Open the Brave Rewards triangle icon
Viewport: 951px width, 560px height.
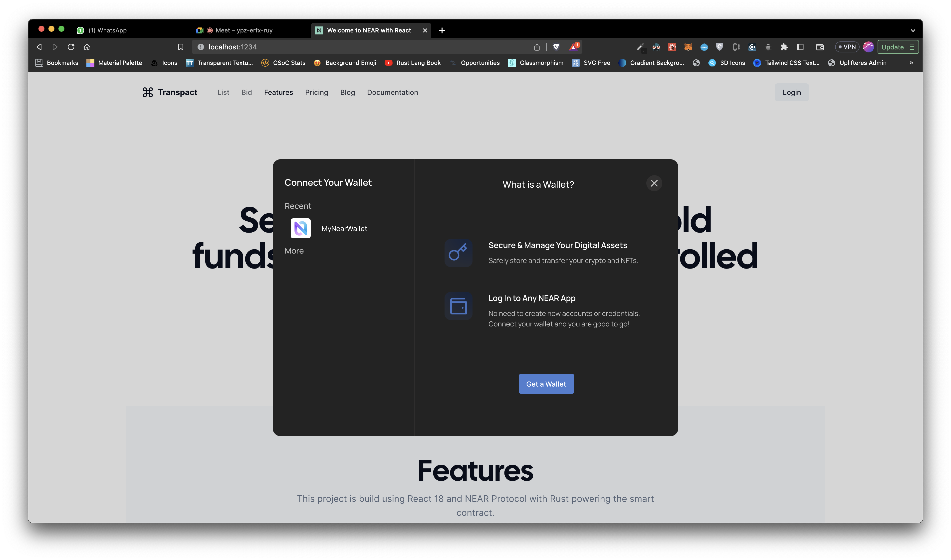[574, 47]
